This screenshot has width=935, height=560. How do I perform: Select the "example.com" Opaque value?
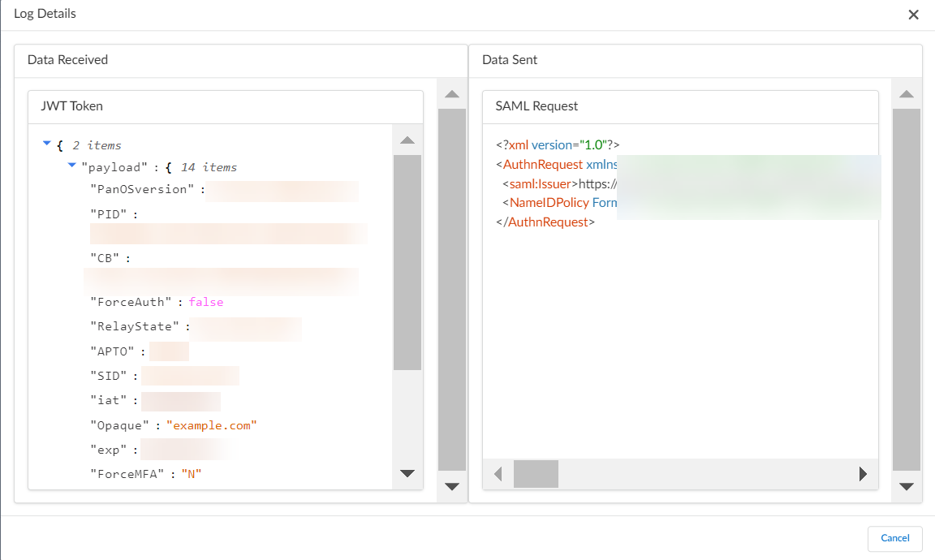point(212,425)
